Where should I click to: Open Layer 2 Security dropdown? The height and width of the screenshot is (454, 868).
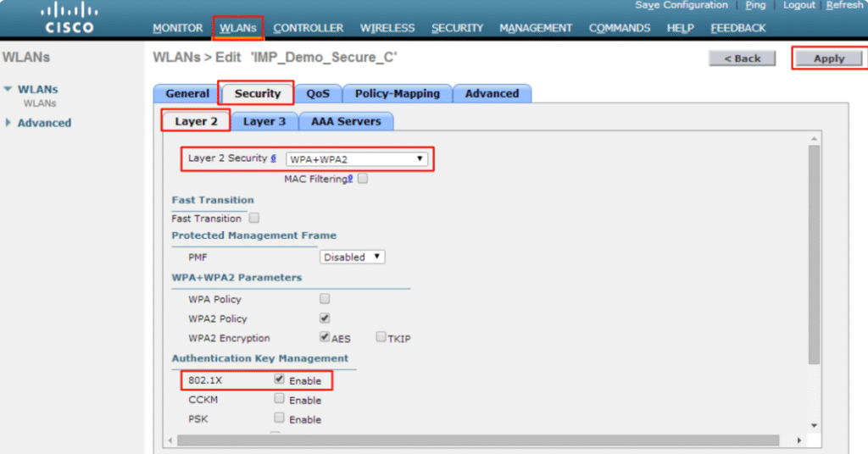(x=357, y=159)
